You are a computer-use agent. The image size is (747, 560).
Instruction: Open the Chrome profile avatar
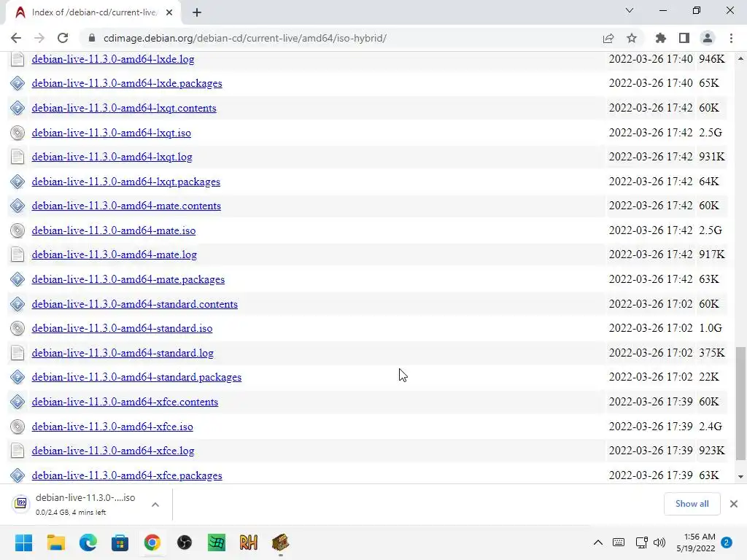[x=708, y=38]
